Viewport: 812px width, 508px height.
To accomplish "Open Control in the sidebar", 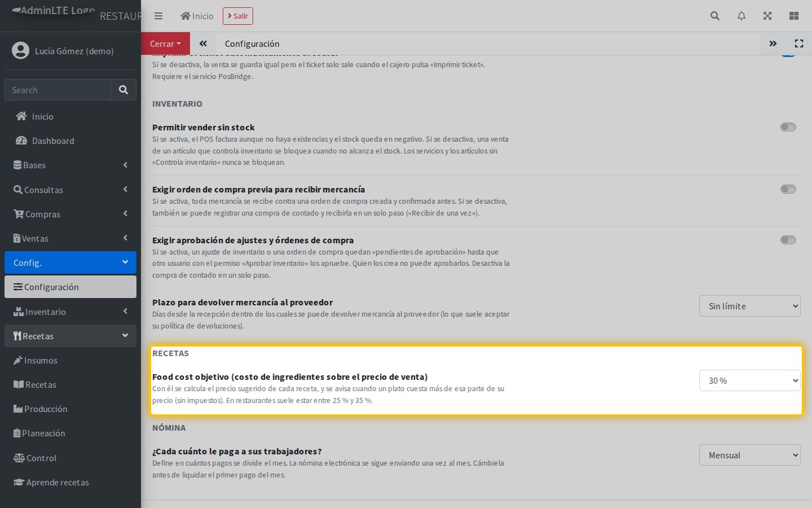I will (x=70, y=458).
